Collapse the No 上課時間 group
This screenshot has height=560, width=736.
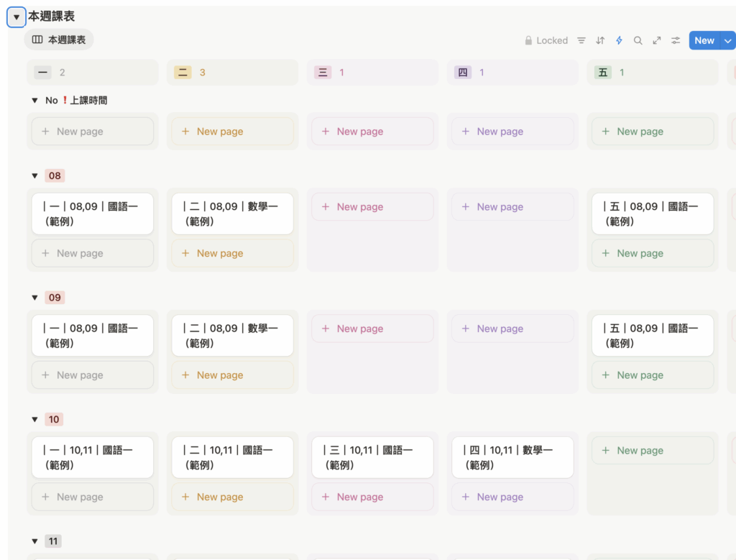[x=34, y=101]
